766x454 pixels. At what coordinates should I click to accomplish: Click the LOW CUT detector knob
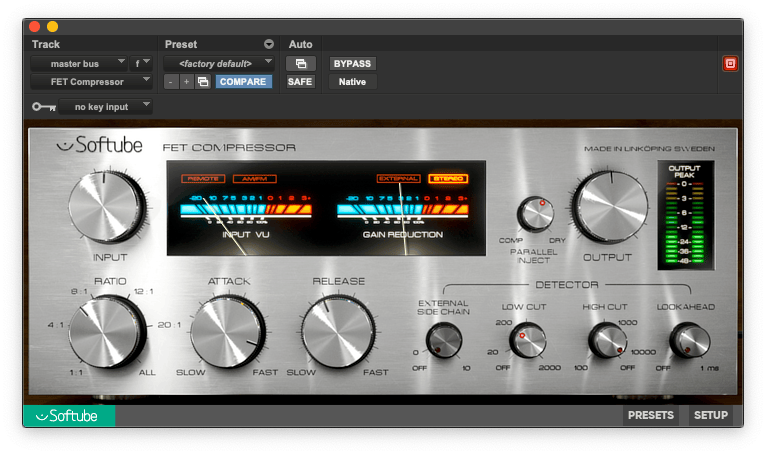[x=528, y=340]
